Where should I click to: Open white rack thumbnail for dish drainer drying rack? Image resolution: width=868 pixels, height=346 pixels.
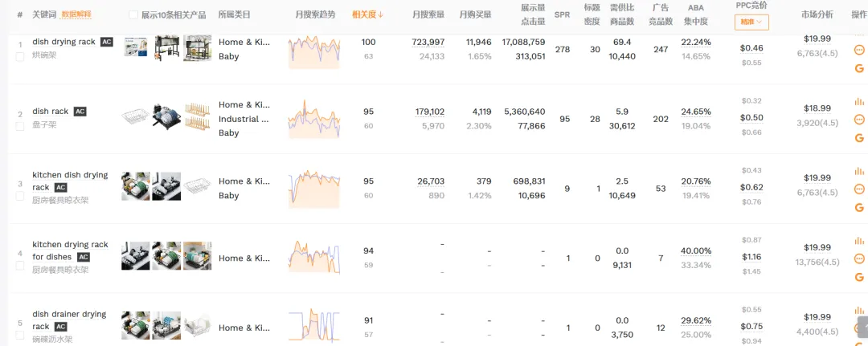pyautogui.click(x=198, y=325)
